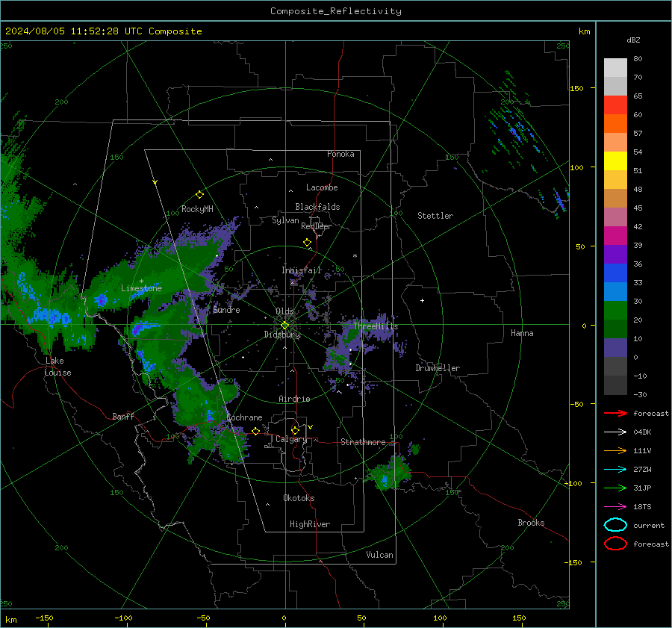Click the Ponoka town label
672x628 pixels.
pyautogui.click(x=340, y=154)
